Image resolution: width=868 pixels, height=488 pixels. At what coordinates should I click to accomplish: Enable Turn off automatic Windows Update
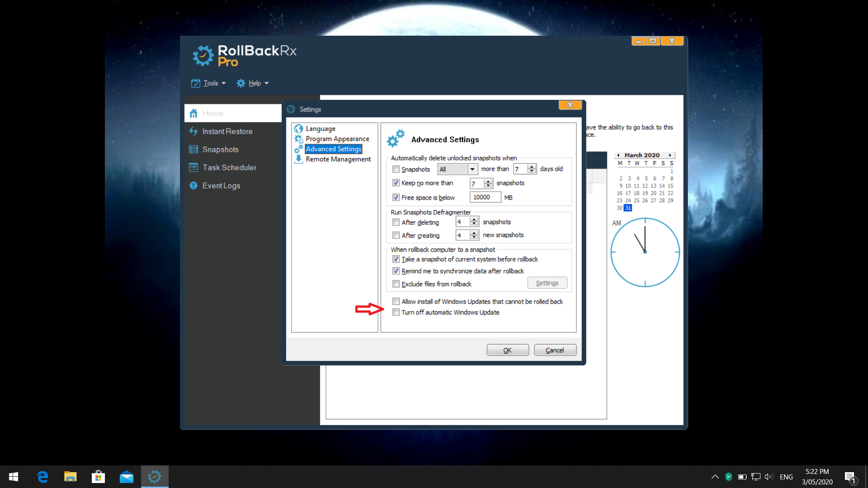(396, 312)
